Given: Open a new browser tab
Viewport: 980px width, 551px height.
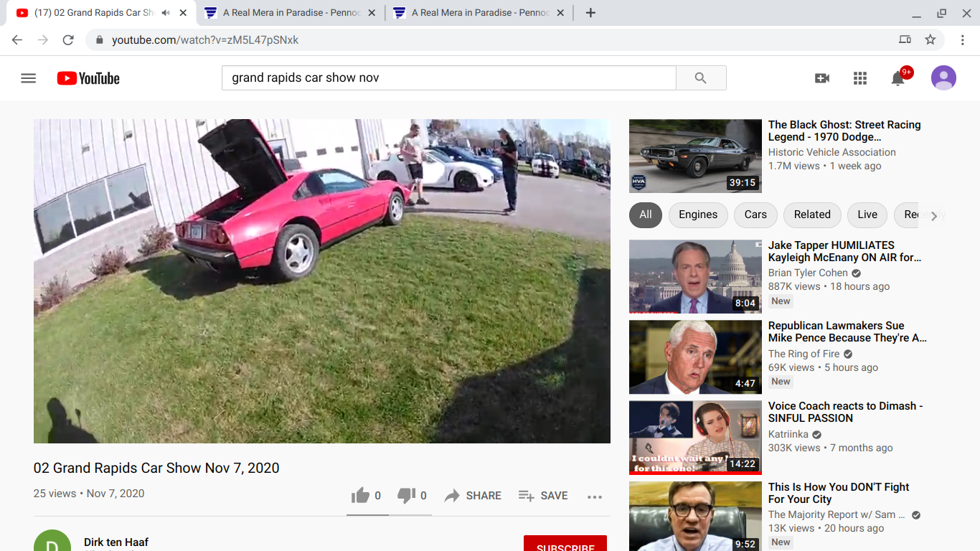Looking at the screenshot, I should (590, 13).
